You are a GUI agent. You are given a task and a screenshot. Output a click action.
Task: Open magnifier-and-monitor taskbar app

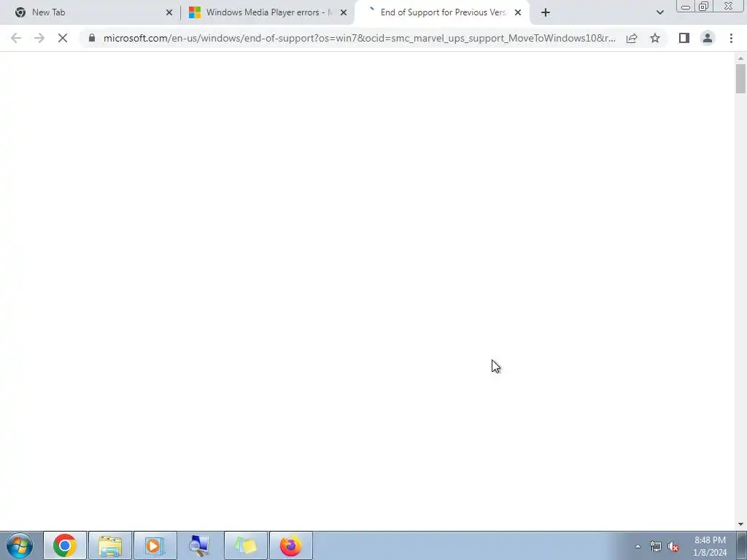coord(200,545)
